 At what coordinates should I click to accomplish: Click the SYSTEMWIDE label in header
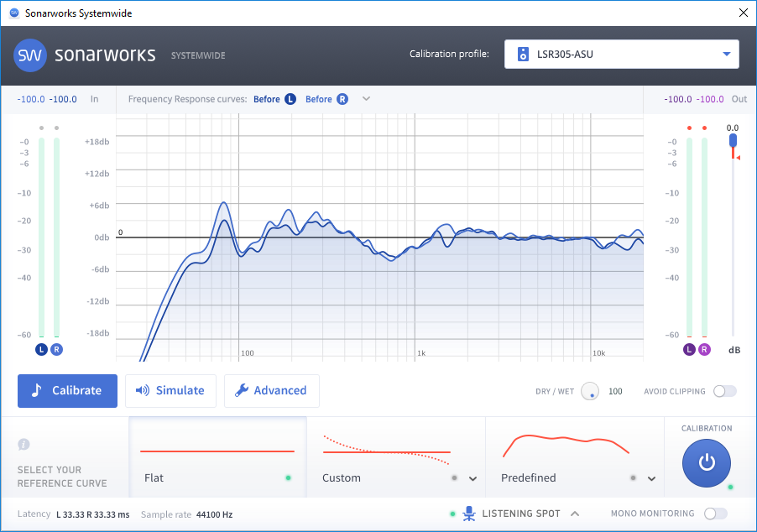pos(198,55)
